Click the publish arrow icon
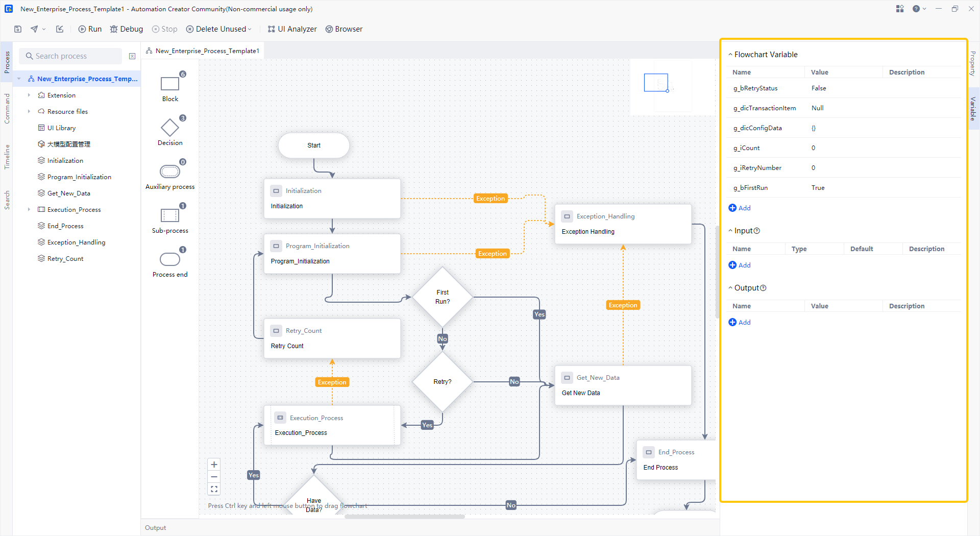This screenshot has height=536, width=980. 34,29
